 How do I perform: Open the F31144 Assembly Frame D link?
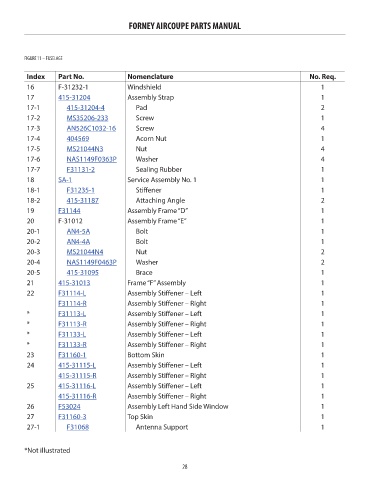click(69, 211)
